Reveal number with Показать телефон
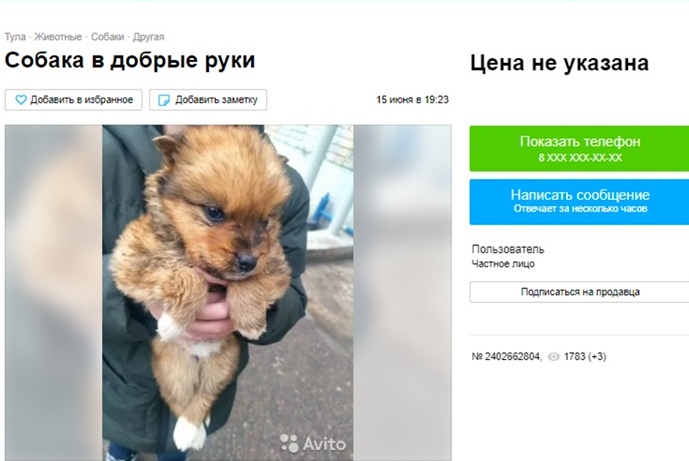Screen dimensions: 689x461 pos(579,149)
